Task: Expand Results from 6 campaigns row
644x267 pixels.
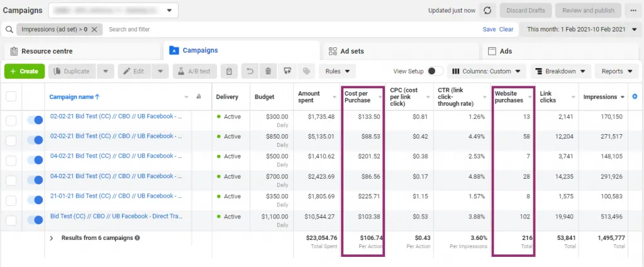Action: coord(52,238)
